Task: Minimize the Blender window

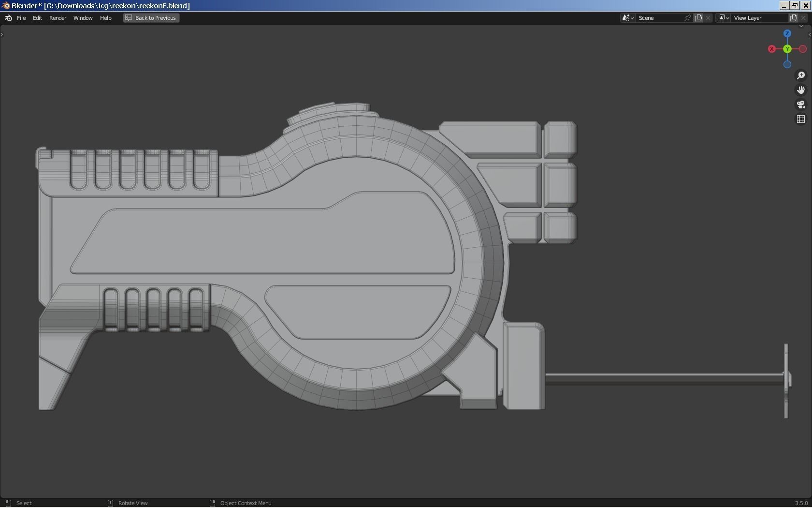Action: point(783,5)
